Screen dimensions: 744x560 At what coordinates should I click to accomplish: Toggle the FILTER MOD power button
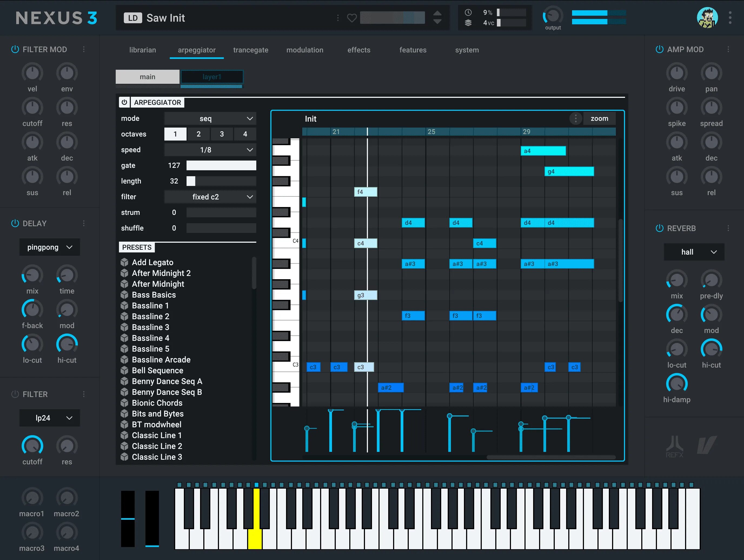[15, 49]
